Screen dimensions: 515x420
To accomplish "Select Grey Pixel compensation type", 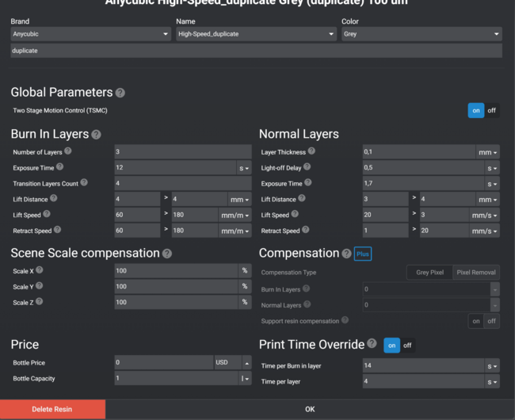I will point(430,272).
